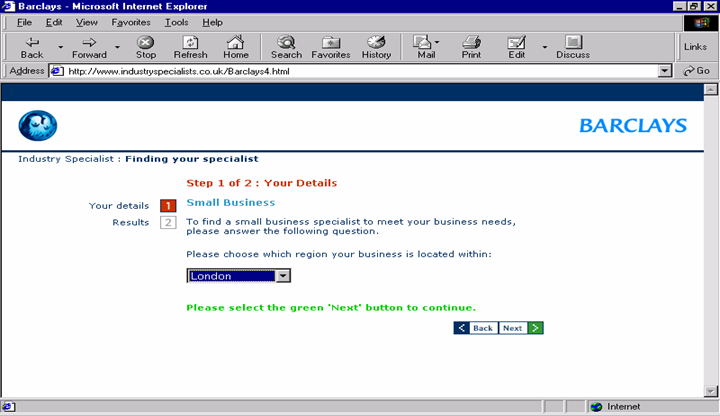Image resolution: width=720 pixels, height=416 pixels.
Task: Open the View menu
Action: (86, 22)
